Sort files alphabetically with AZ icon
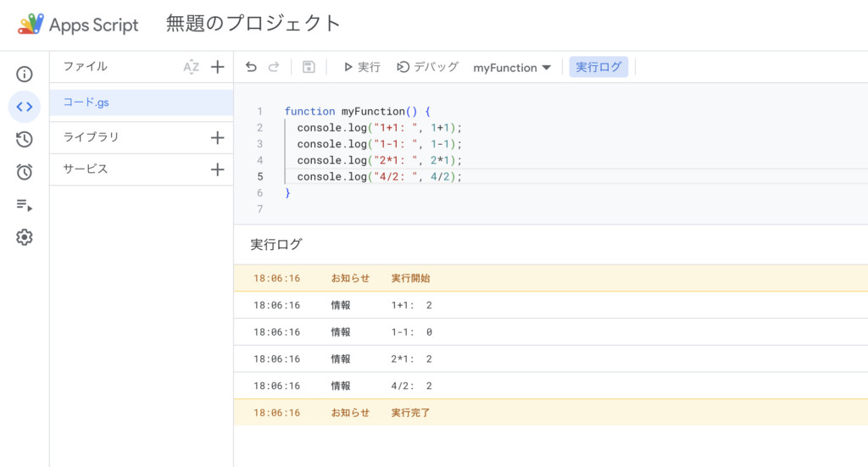Screen dimensions: 868x467 [x=192, y=67]
